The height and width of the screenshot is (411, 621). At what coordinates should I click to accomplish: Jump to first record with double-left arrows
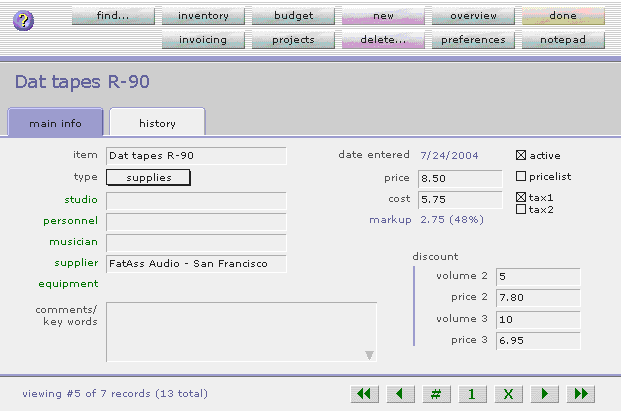point(364,394)
